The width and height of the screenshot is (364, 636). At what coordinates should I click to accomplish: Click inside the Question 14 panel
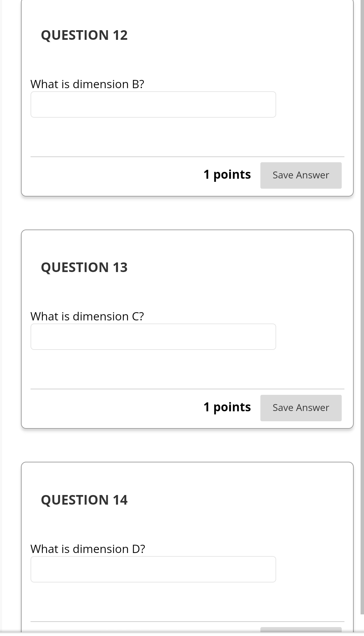(187, 600)
